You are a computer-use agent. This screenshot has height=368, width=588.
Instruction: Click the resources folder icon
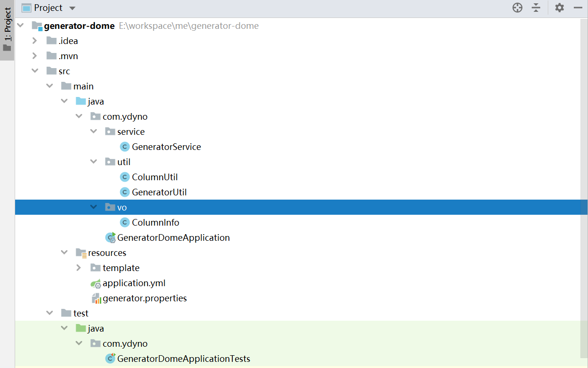81,253
